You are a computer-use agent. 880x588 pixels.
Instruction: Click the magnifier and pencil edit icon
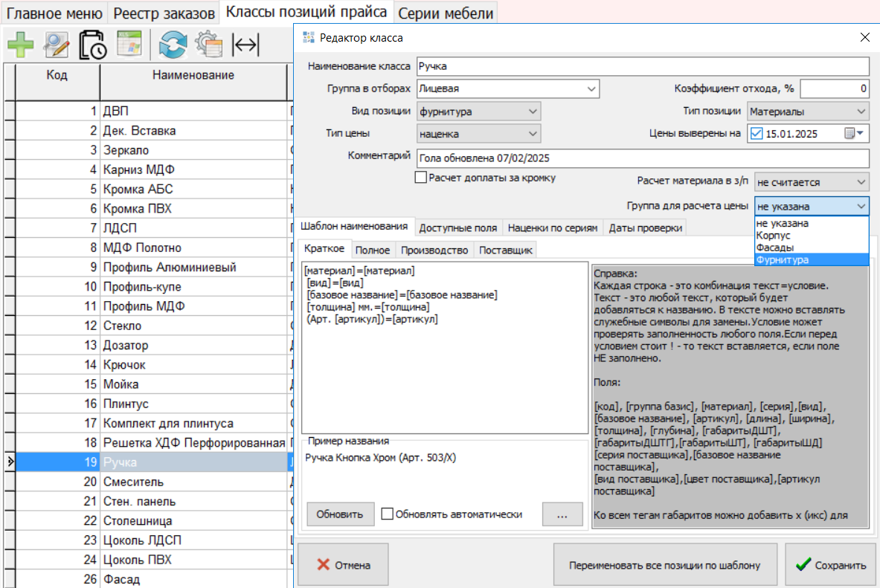tap(57, 45)
